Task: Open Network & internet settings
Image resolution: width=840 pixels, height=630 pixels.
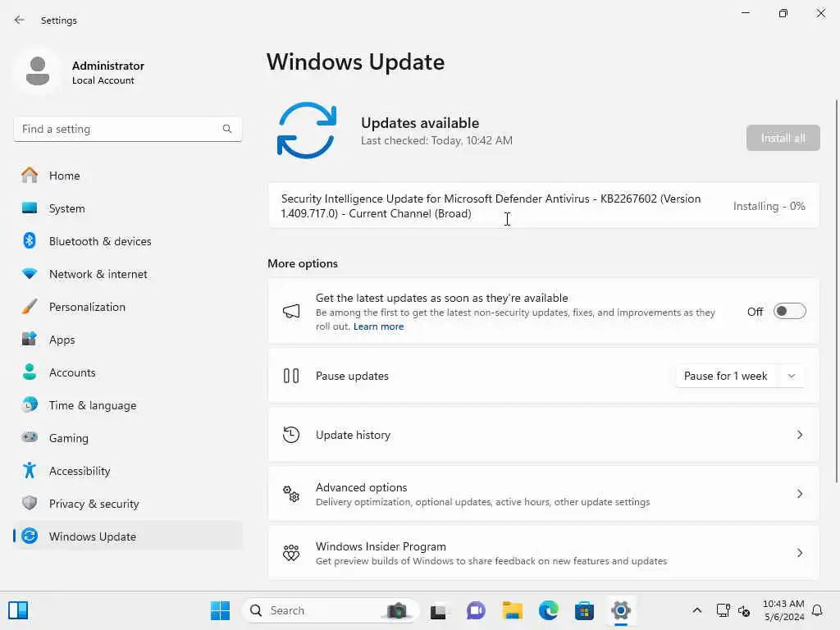Action: click(128, 274)
